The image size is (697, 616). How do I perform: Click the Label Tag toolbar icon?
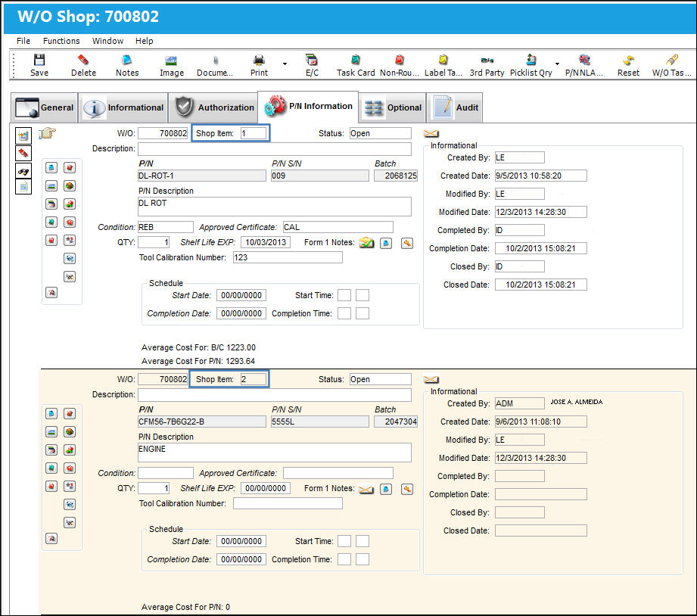tap(443, 60)
